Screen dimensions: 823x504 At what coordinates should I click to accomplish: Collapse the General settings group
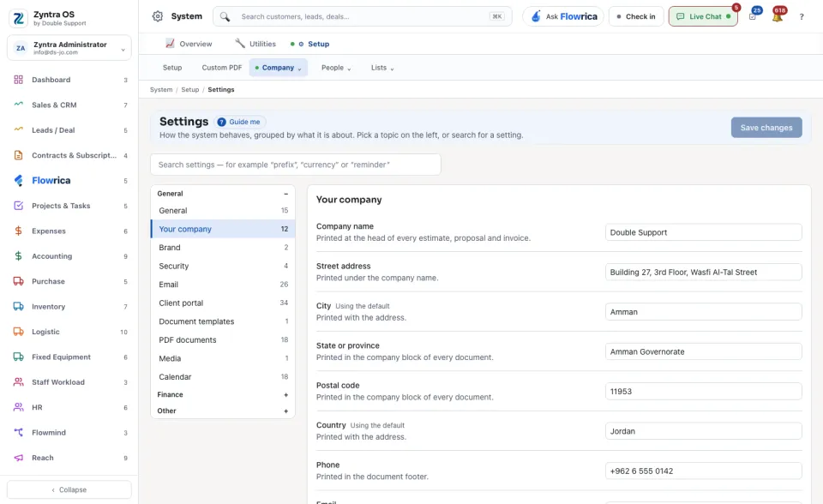pos(286,194)
